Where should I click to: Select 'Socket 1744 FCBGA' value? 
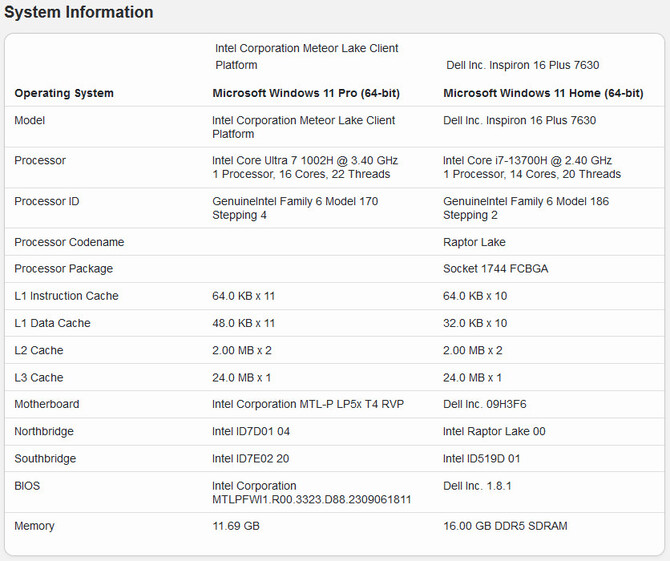[496, 269]
